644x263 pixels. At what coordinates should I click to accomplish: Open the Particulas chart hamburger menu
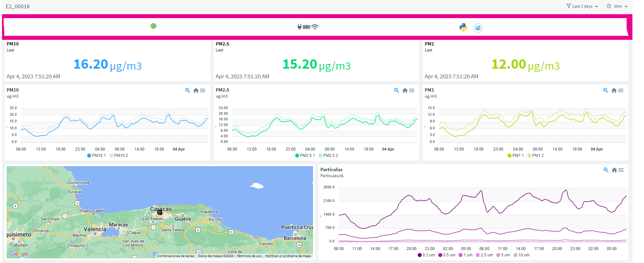coord(621,170)
